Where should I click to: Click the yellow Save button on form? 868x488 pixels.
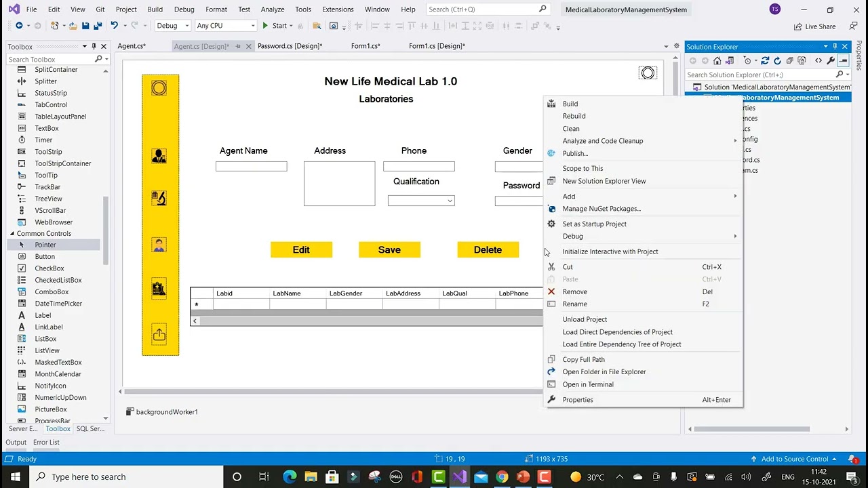tap(389, 250)
